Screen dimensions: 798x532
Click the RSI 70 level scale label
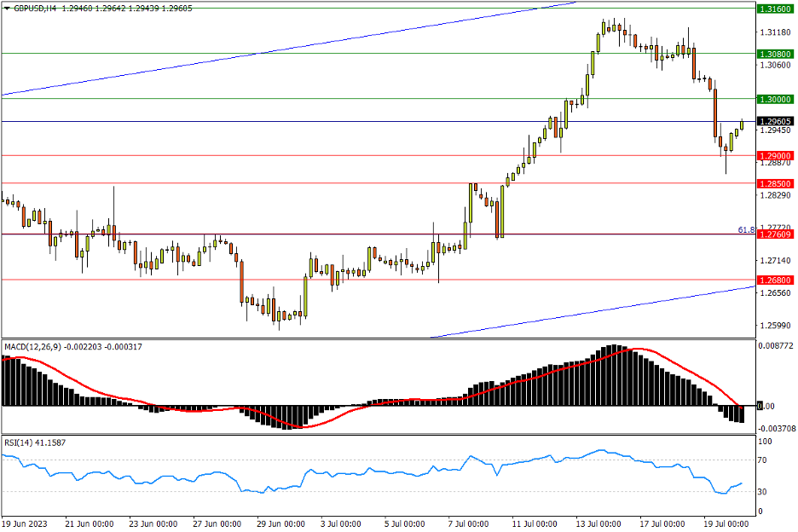(765, 460)
